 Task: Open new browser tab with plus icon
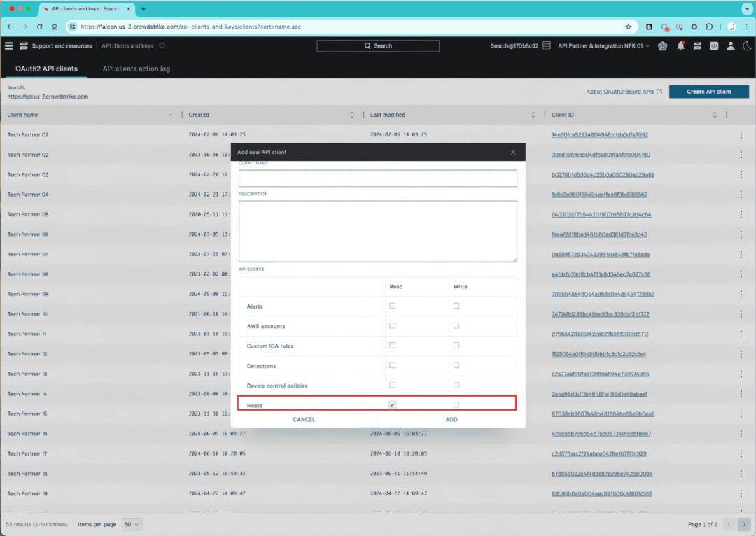tap(143, 8)
